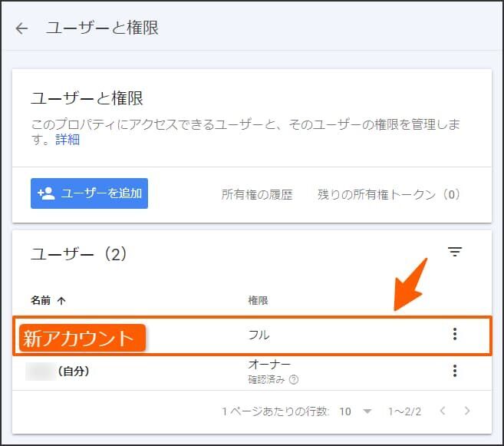Screen dimensions: 504x446
Task: Click the 確認済み status text
Action: pos(266,380)
